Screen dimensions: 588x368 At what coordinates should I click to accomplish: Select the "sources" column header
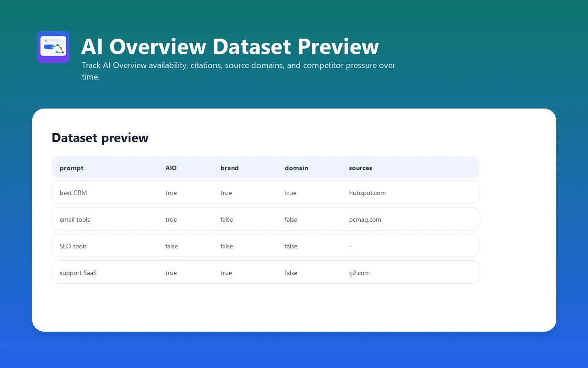click(361, 168)
